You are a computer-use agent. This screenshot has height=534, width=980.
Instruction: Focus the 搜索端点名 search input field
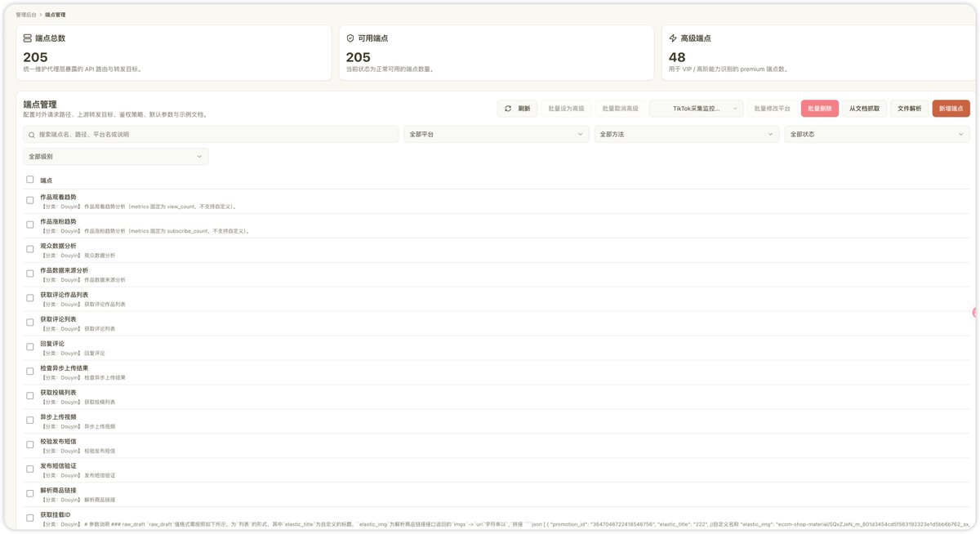click(211, 134)
